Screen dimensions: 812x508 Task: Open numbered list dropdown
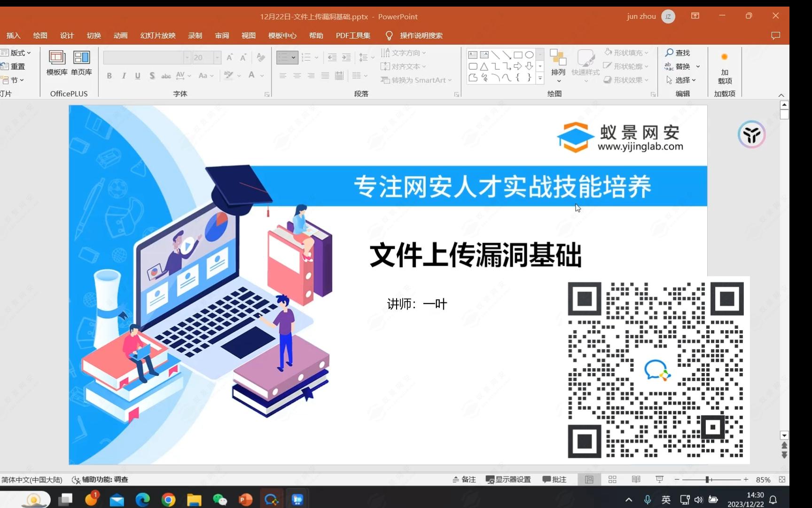point(316,57)
